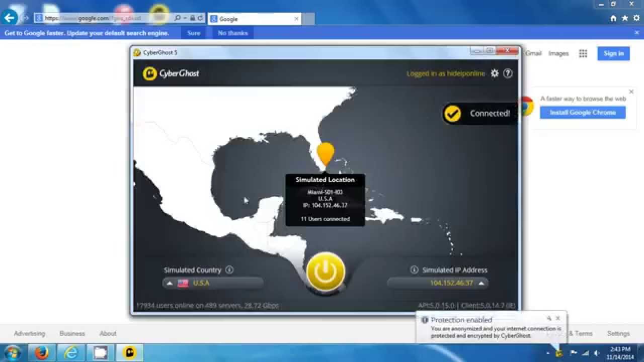
Task: Open CyberGhost settings gear icon
Action: point(495,73)
